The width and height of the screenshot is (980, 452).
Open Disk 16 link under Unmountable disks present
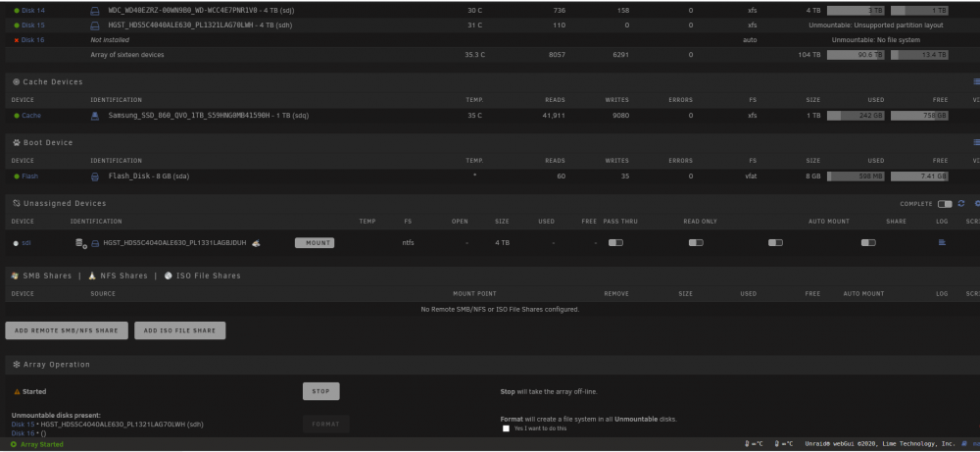[x=24, y=433]
